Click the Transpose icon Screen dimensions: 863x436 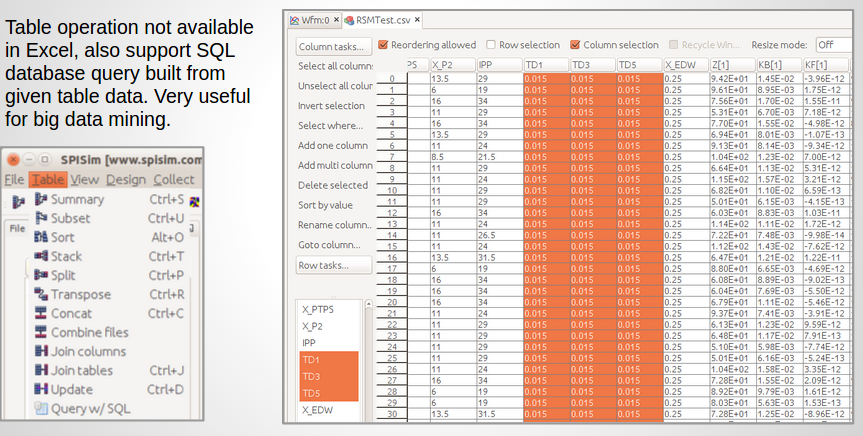click(x=41, y=295)
